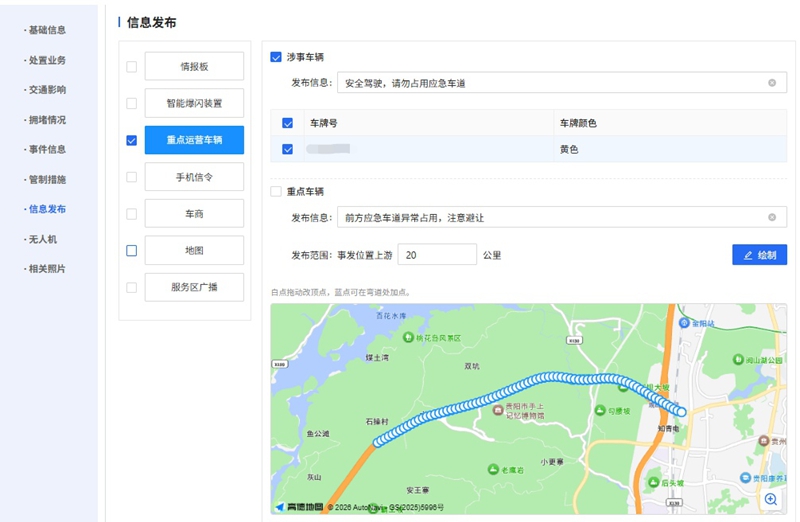The height and width of the screenshot is (522, 800).
Task: Open 交通影响 sidebar item
Action: 46,90
